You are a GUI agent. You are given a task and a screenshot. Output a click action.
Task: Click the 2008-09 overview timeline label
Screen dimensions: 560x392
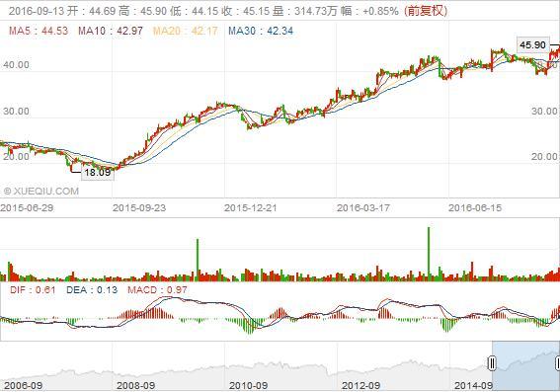pyautogui.click(x=135, y=385)
